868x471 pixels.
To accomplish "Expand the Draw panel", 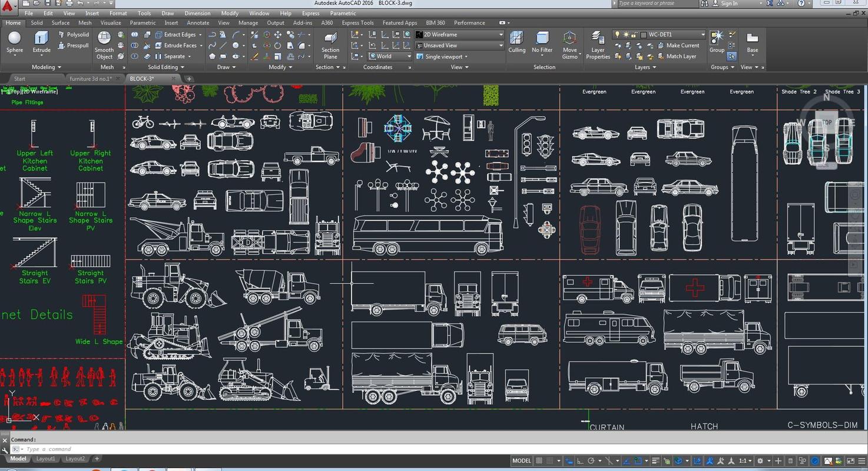I will pos(226,67).
